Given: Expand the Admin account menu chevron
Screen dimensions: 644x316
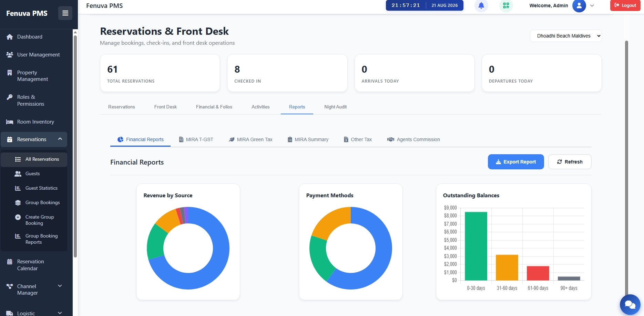Looking at the screenshot, I should click(x=592, y=6).
